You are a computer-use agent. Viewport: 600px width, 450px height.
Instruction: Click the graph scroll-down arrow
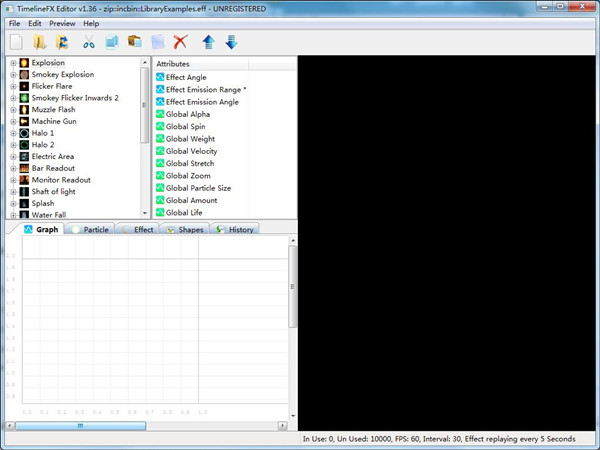[293, 416]
